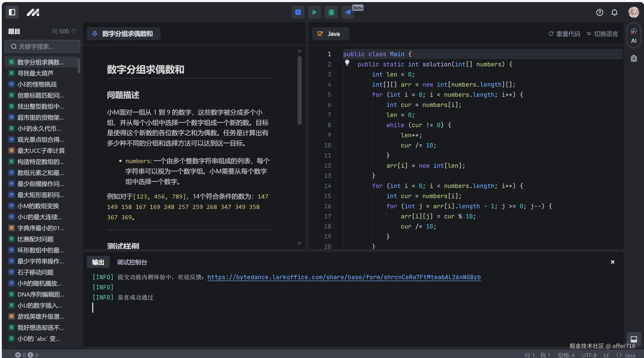Toggle the left sidebar collapse icon

click(12, 12)
